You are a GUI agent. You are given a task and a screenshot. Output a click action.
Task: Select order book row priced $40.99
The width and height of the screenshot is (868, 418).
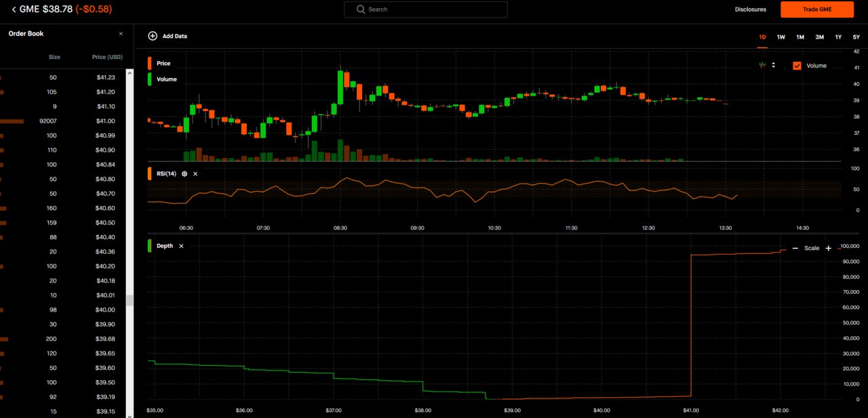point(63,136)
